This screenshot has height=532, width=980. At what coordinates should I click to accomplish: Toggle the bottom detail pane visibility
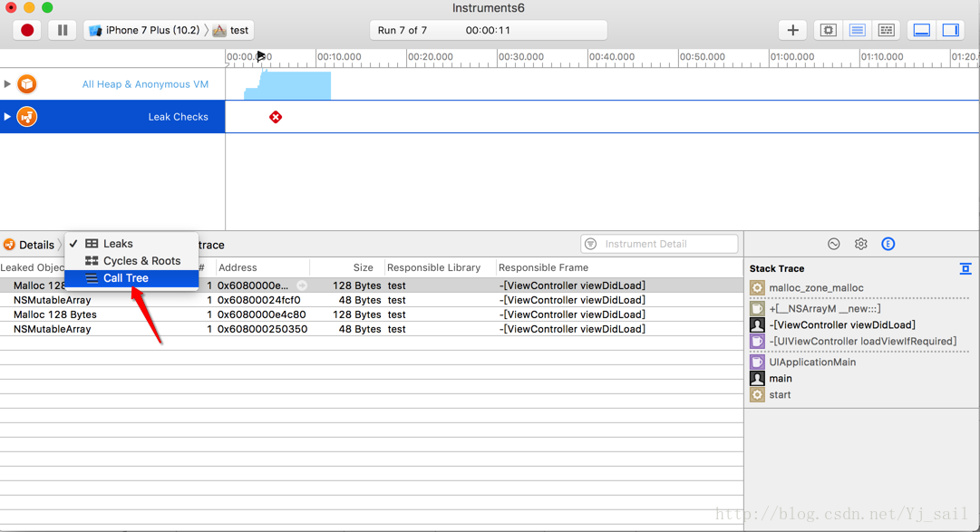point(922,30)
